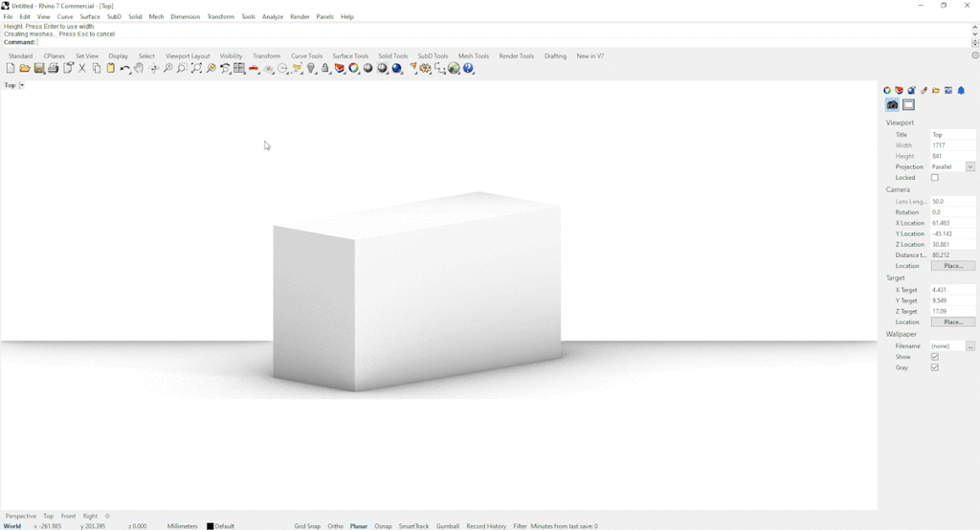The height and width of the screenshot is (530, 980).
Task: Open the Layers tab icon in side panel
Action: [900, 91]
